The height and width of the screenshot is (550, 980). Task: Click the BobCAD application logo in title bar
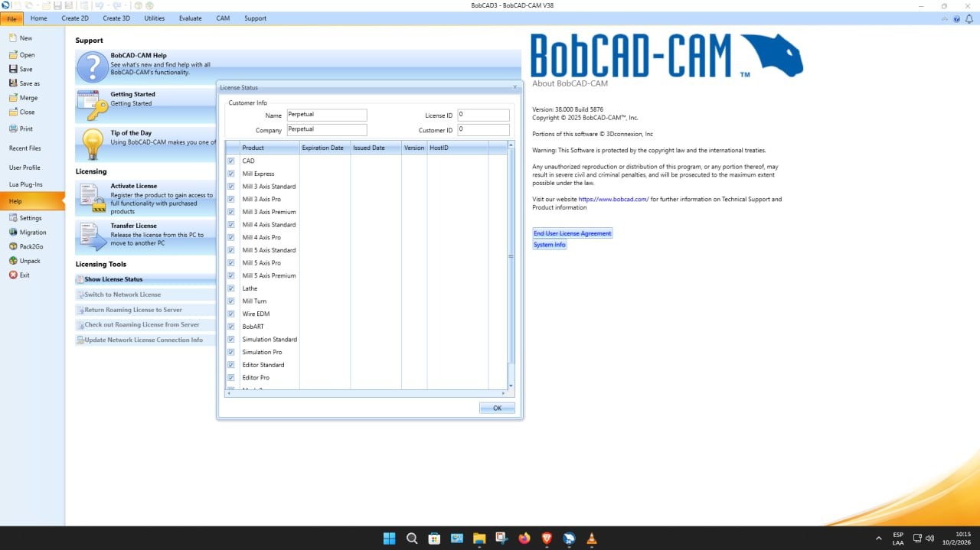(x=7, y=5)
